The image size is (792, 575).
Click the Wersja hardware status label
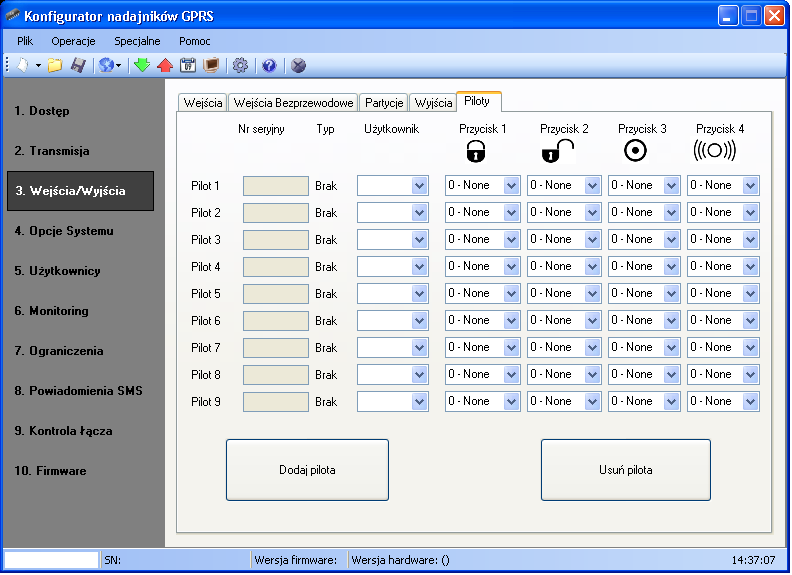[401, 560]
